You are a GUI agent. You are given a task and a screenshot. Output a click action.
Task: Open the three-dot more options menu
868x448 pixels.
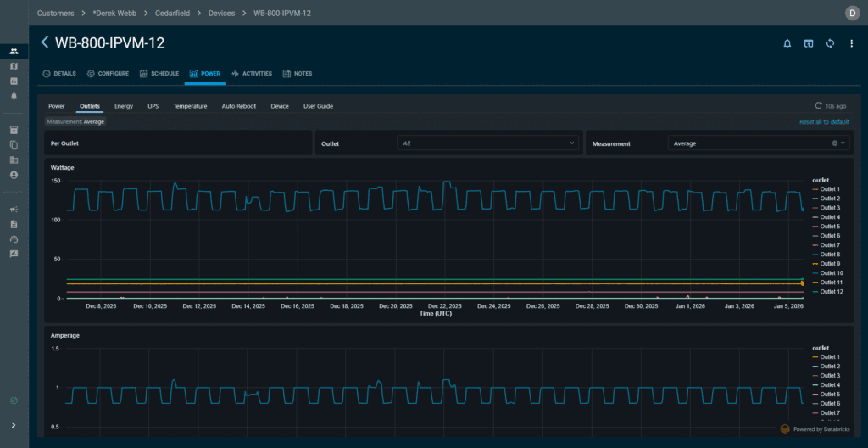tap(851, 43)
